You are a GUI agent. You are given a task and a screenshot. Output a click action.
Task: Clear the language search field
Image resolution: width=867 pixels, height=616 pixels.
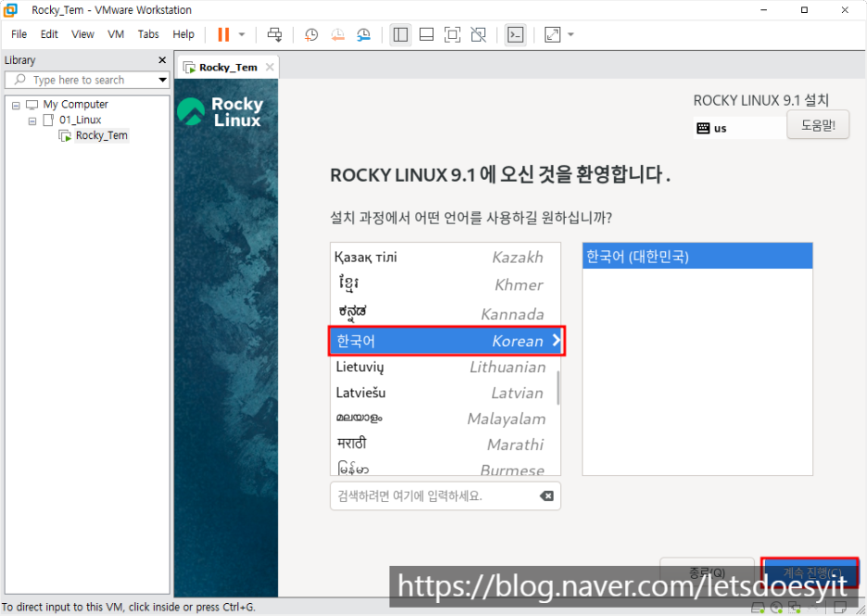[x=547, y=496]
